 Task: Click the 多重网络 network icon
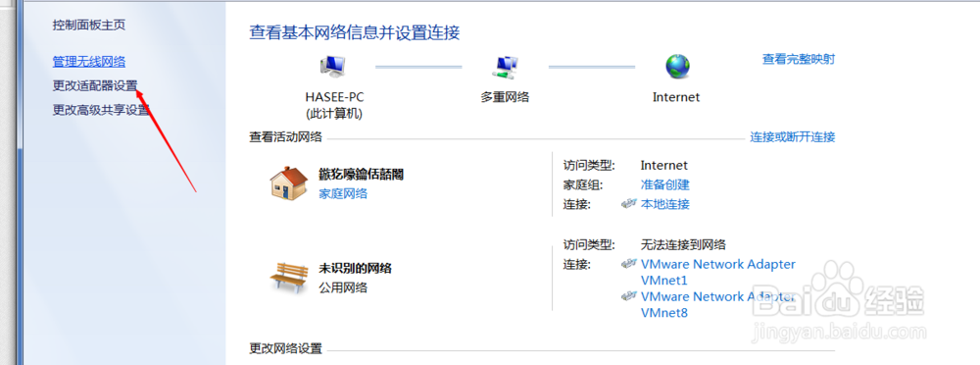coord(505,66)
